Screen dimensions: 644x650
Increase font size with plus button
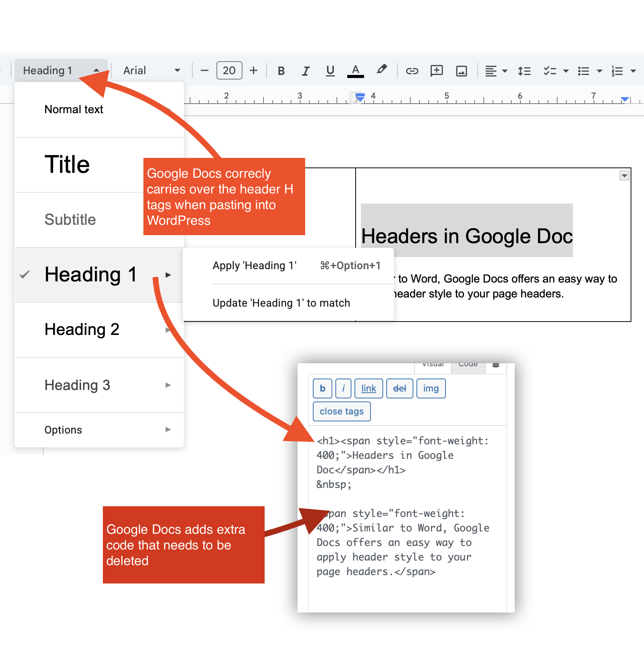254,71
